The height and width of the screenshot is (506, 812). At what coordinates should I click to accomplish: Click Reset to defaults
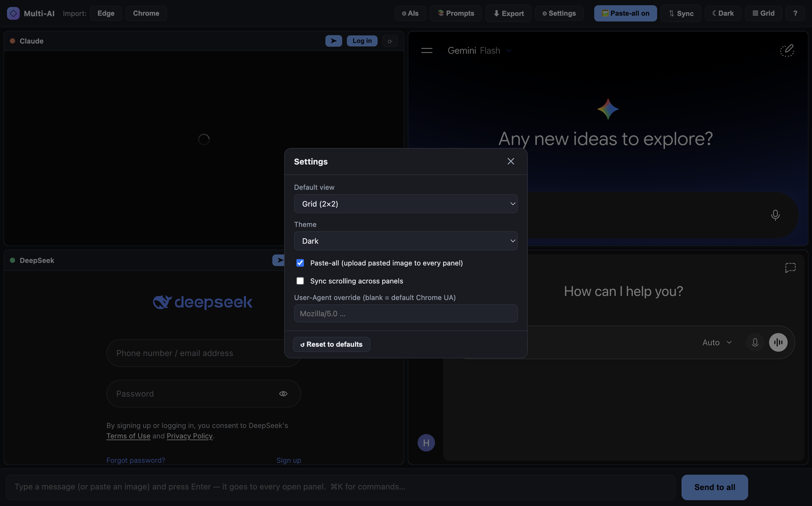pyautogui.click(x=331, y=344)
